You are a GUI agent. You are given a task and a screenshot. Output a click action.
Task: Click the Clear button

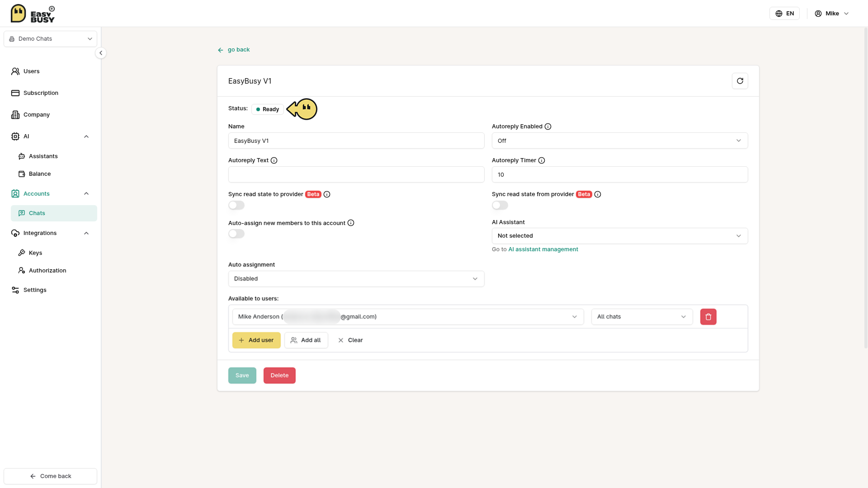point(350,340)
